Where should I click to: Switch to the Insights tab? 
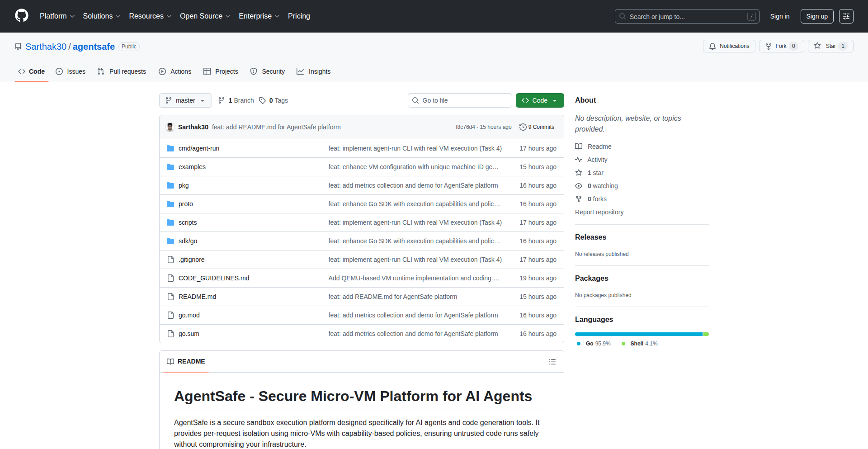click(313, 71)
